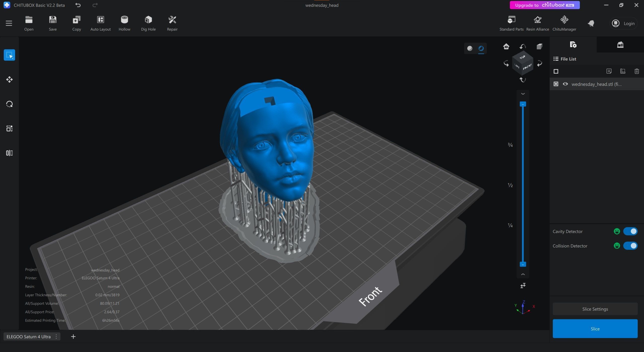The height and width of the screenshot is (352, 644).
Task: Select the ELEGOO Saturn 4 Ultra tab
Action: 28,336
